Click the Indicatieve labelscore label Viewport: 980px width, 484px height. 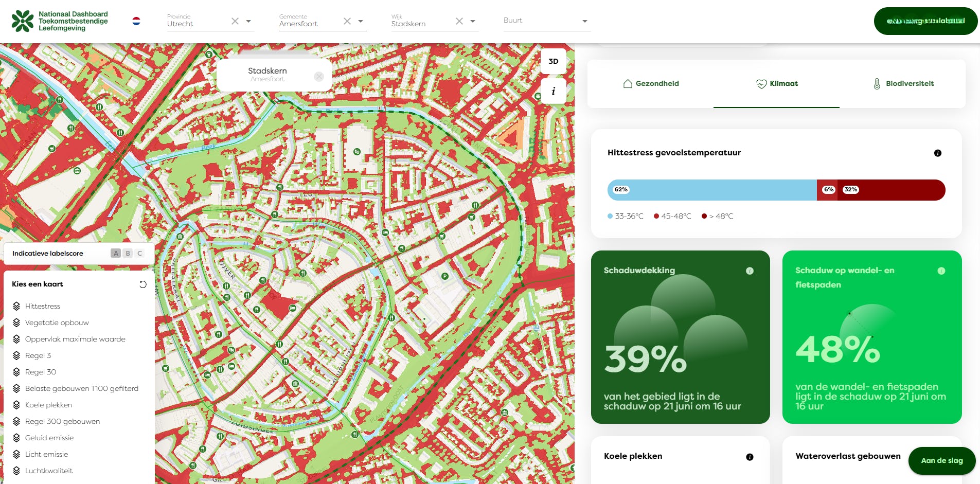pos(48,254)
